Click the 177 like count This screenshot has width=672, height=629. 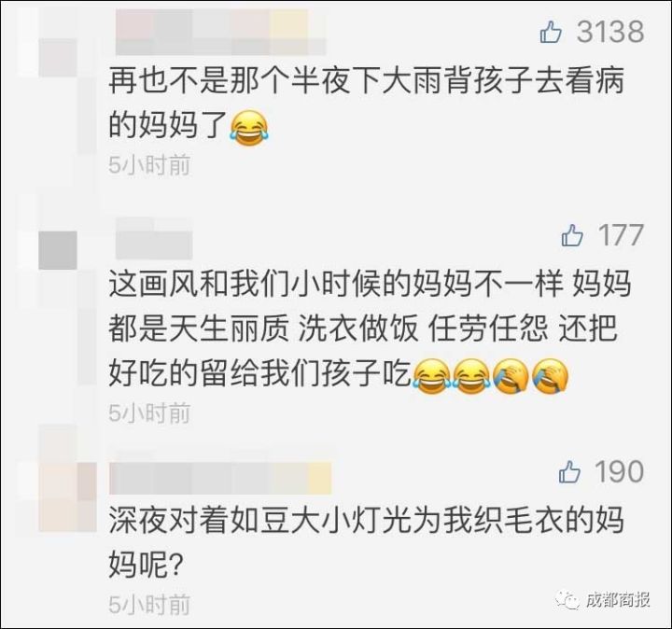tap(621, 235)
